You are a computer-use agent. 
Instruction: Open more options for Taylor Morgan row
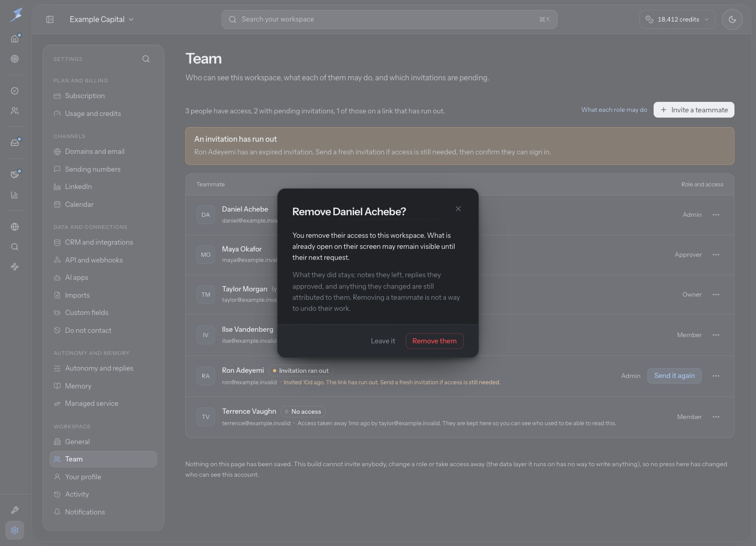click(716, 295)
